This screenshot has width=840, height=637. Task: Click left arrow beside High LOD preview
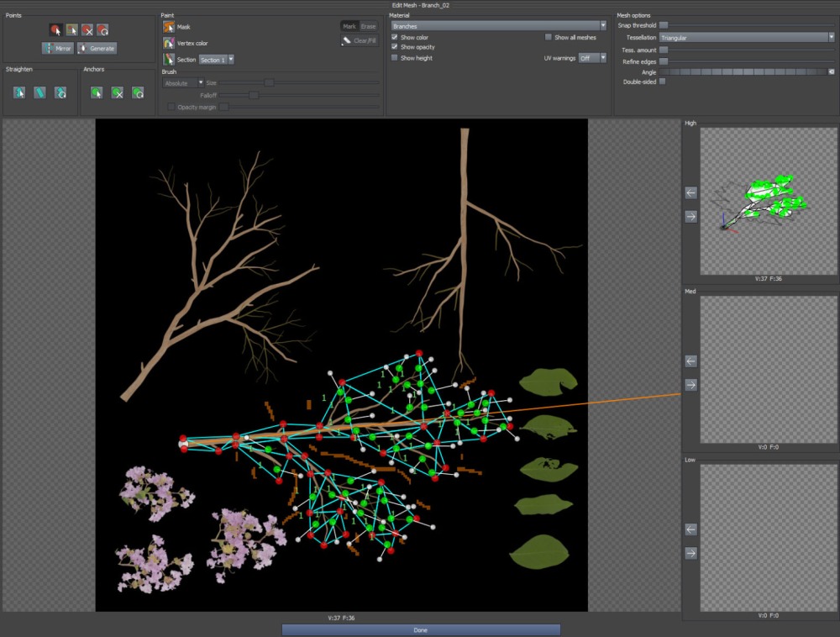691,193
